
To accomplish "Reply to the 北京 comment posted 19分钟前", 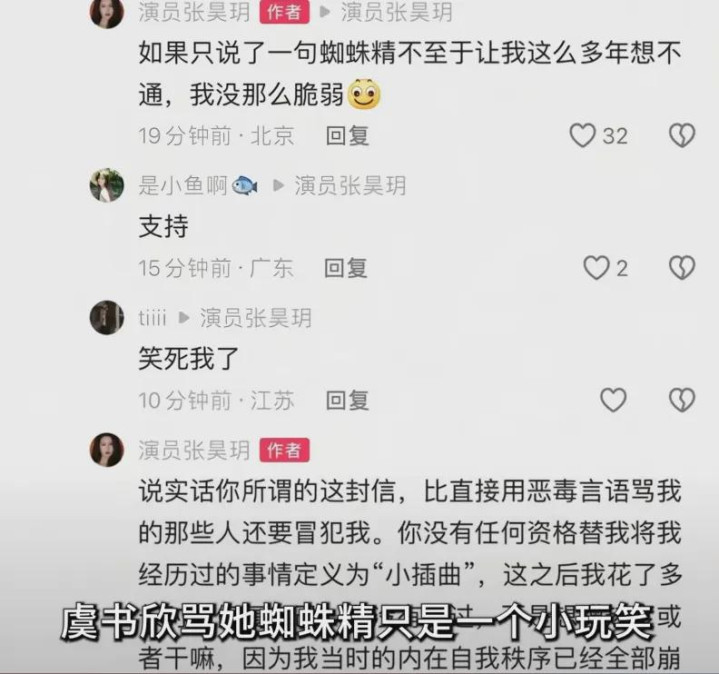I will (347, 136).
